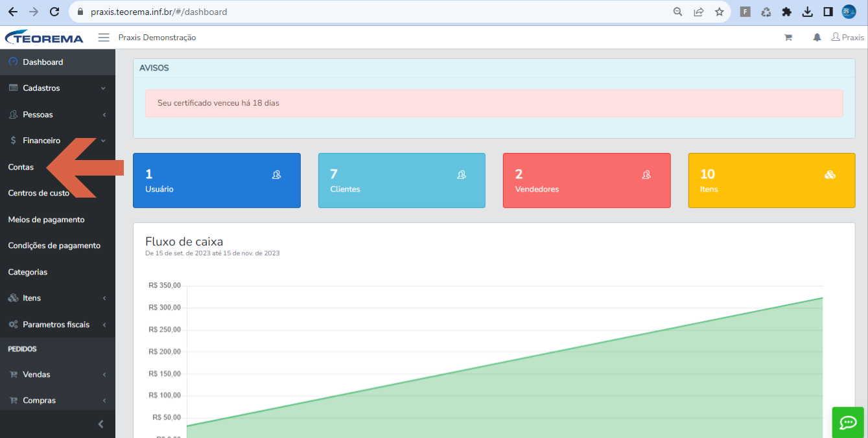Open the browser profile avatar
Viewport: 868px width, 438px height.
849,12
